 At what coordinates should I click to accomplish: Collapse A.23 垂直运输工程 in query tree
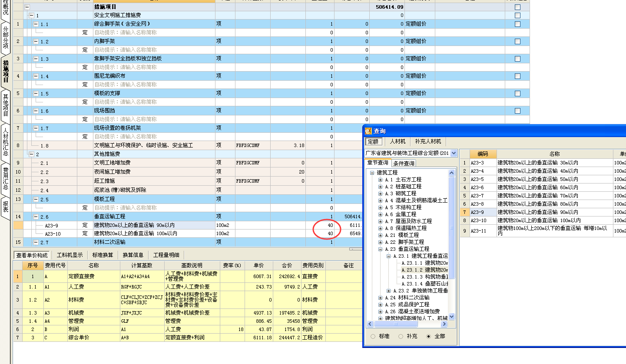tap(380, 249)
